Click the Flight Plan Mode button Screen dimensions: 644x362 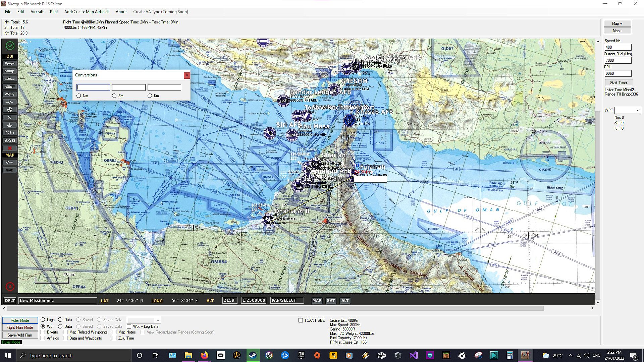[x=20, y=327]
